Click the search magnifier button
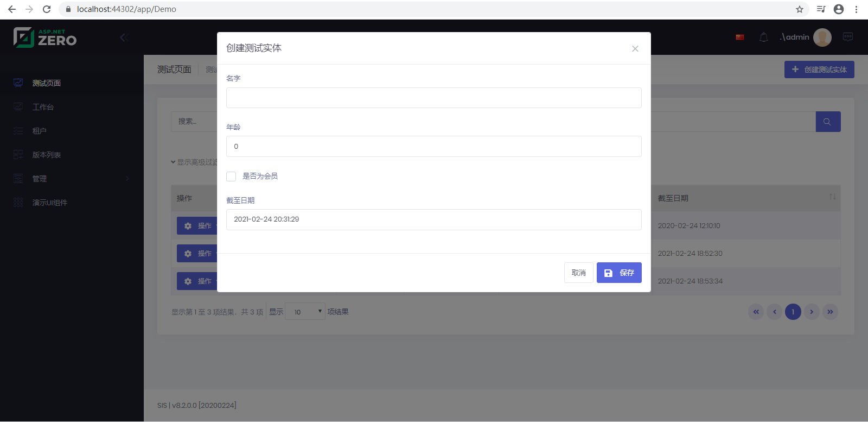 pyautogui.click(x=828, y=122)
